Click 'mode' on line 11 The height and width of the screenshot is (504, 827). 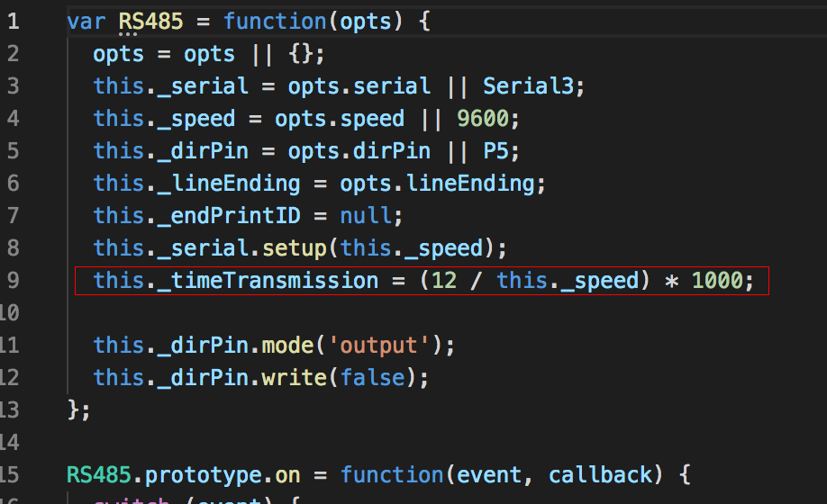pyautogui.click(x=288, y=346)
